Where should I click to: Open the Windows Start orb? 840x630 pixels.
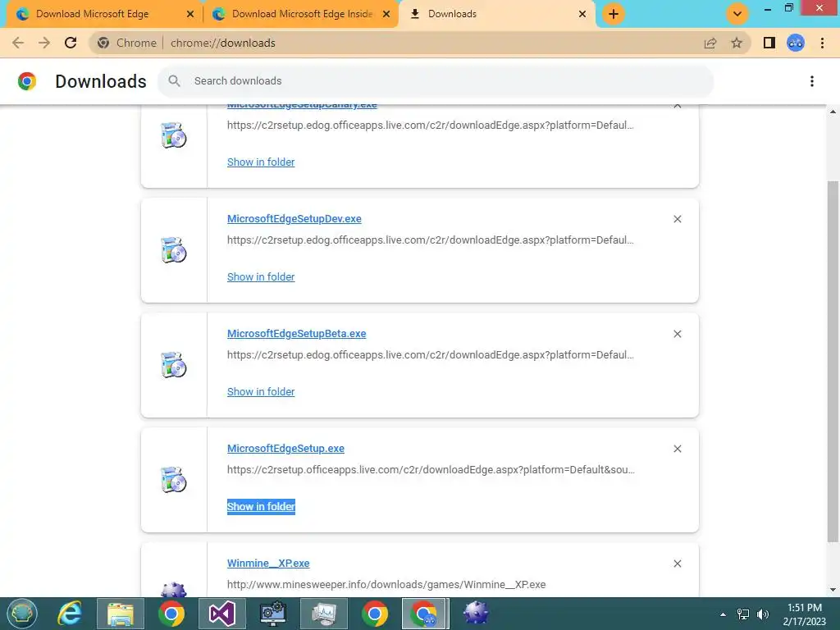click(x=22, y=614)
